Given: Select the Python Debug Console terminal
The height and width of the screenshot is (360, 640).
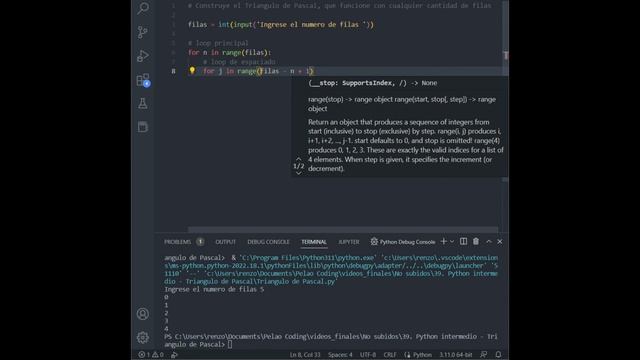Looking at the screenshot, I should [x=403, y=242].
